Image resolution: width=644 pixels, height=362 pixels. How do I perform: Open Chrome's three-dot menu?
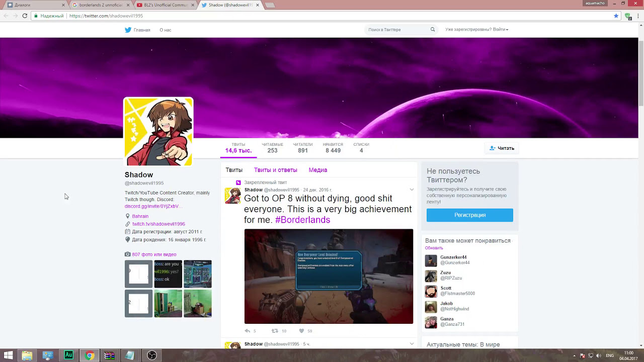click(638, 16)
